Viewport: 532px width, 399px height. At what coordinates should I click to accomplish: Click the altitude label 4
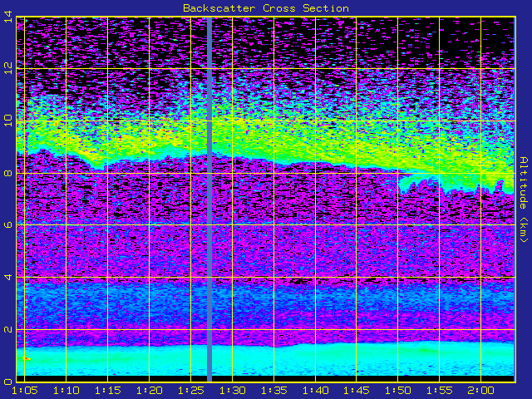(x=7, y=277)
